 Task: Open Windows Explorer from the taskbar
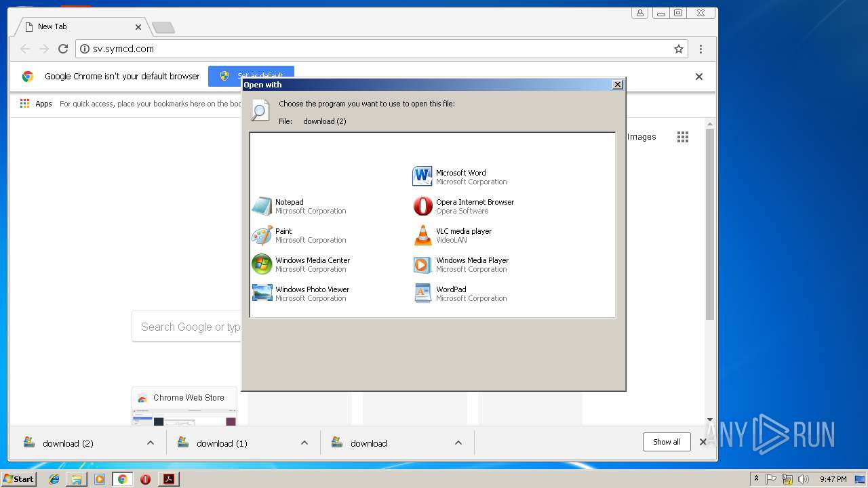[77, 479]
